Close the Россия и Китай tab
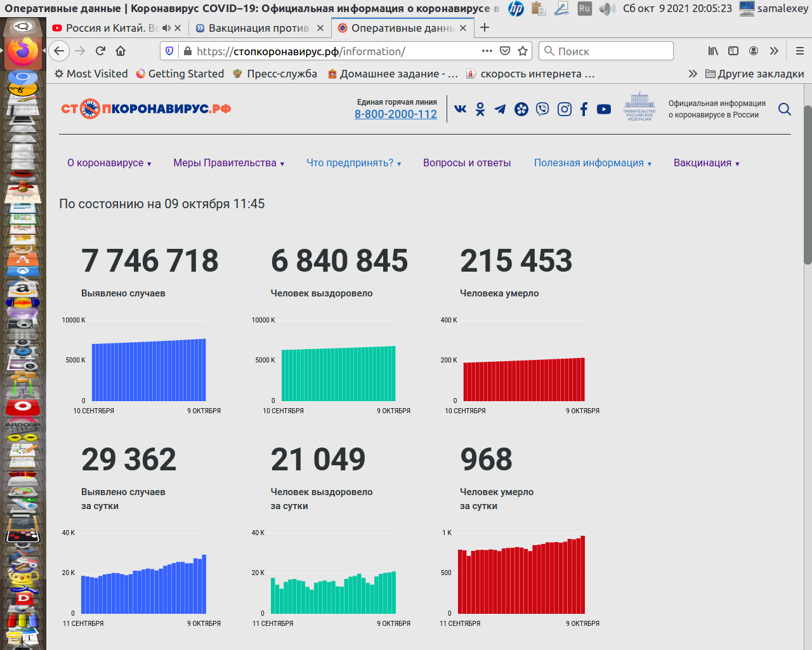 tap(178, 28)
